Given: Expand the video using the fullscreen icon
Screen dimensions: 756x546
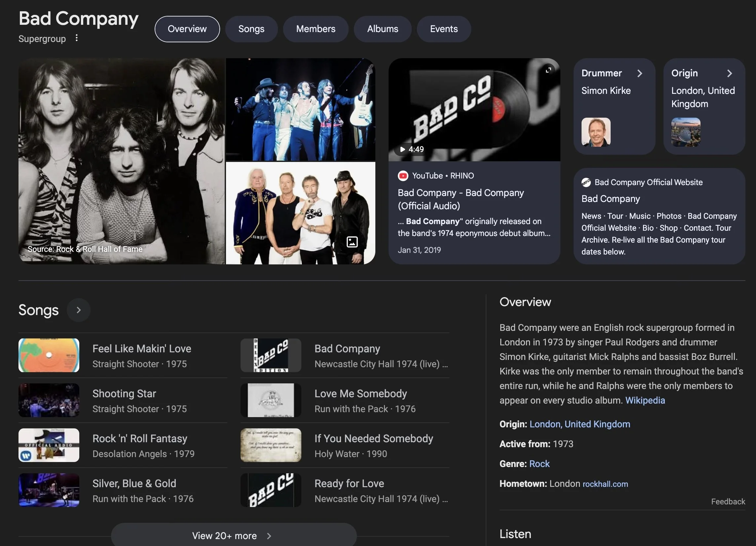Looking at the screenshot, I should click(x=548, y=70).
